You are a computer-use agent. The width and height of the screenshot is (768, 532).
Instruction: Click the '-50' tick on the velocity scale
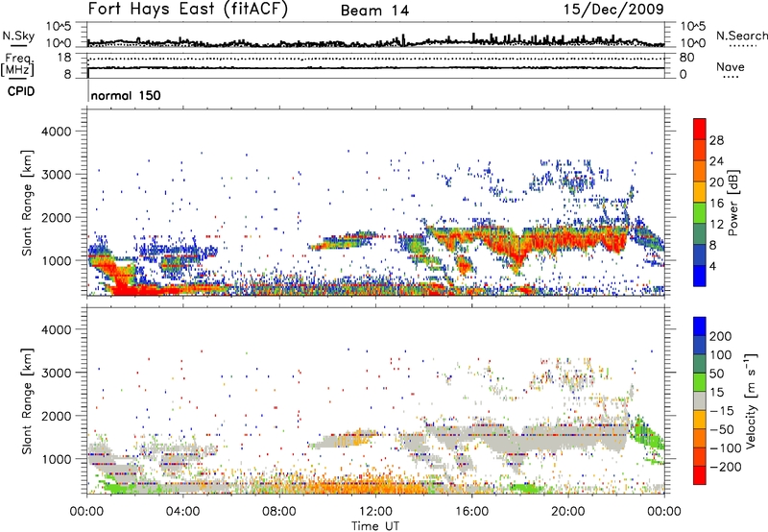(x=722, y=429)
